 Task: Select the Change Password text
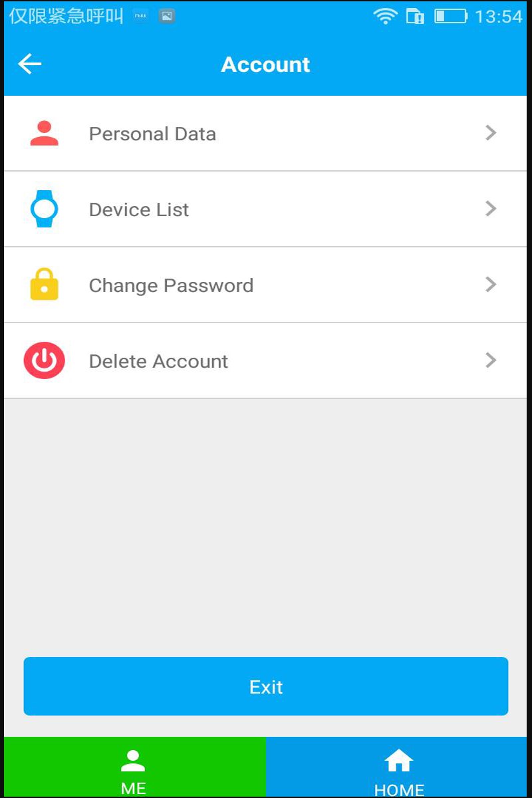171,285
